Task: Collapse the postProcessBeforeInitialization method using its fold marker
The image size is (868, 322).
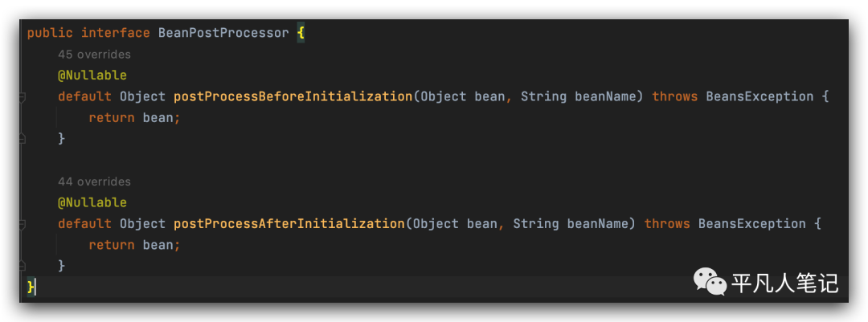Action: point(23,97)
